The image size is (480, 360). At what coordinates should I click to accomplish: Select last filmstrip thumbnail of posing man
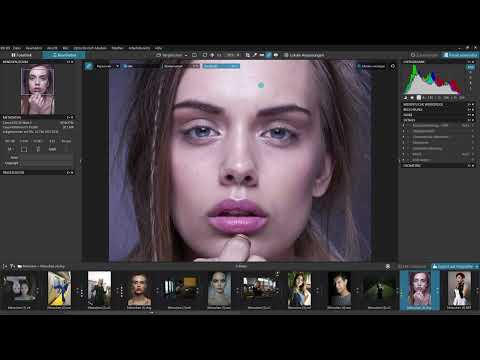459,289
